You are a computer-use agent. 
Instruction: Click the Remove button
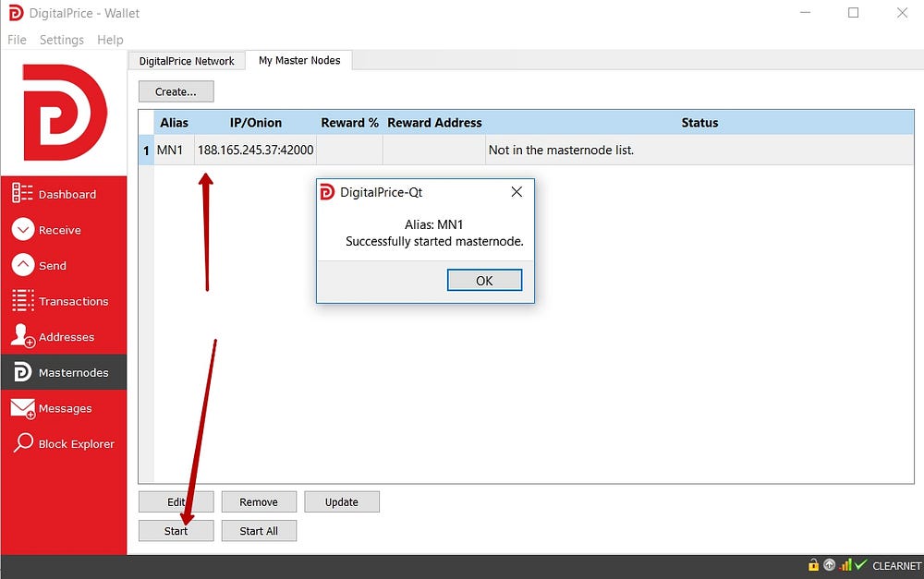pos(259,501)
